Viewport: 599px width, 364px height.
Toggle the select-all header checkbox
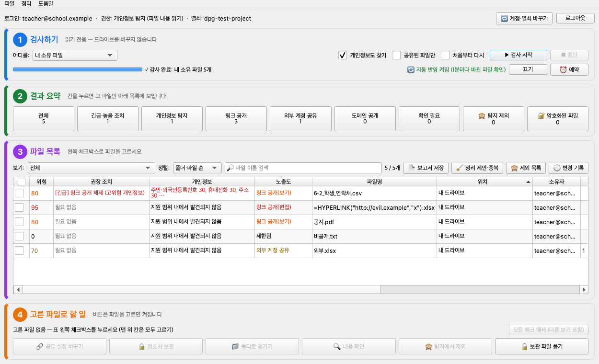(x=22, y=182)
